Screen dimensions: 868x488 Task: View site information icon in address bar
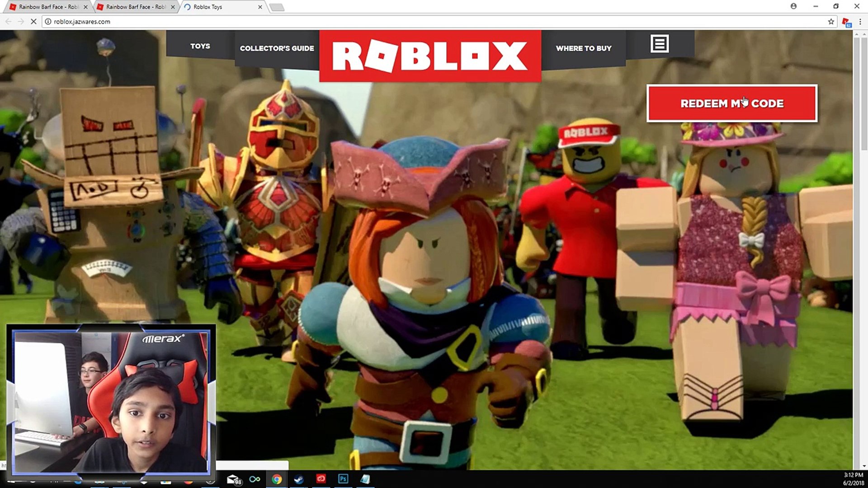48,22
